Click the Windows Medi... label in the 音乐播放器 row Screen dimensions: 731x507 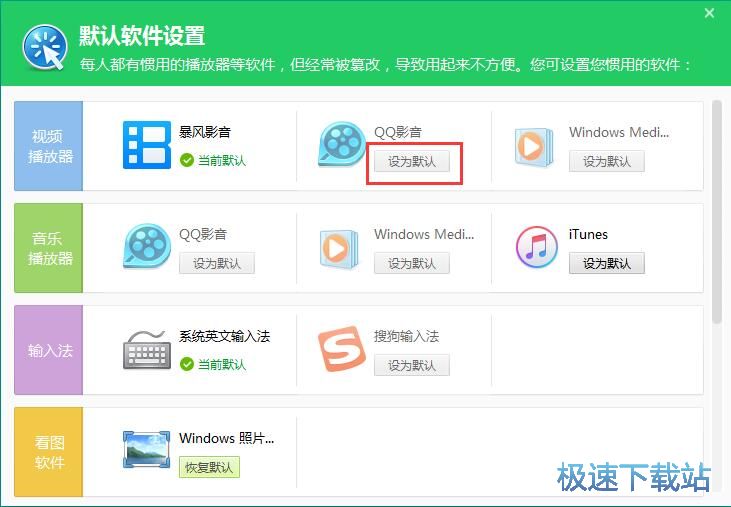[x=424, y=234]
